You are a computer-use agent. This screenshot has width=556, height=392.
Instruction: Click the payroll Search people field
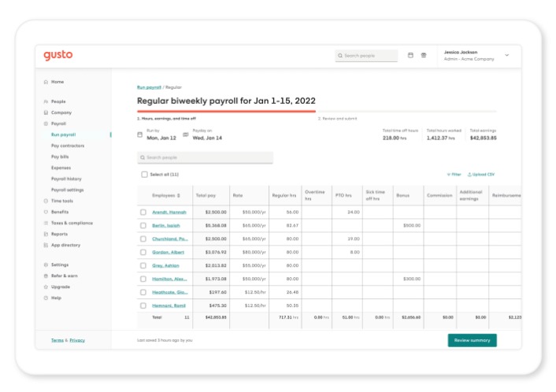click(205, 157)
